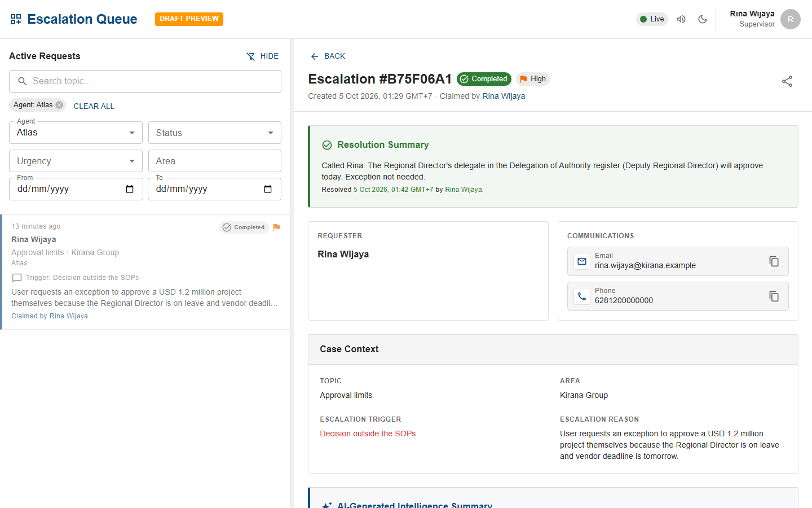Screen dimensions: 812x508
Task: Click the Escalation Queue title
Action: (82, 19)
